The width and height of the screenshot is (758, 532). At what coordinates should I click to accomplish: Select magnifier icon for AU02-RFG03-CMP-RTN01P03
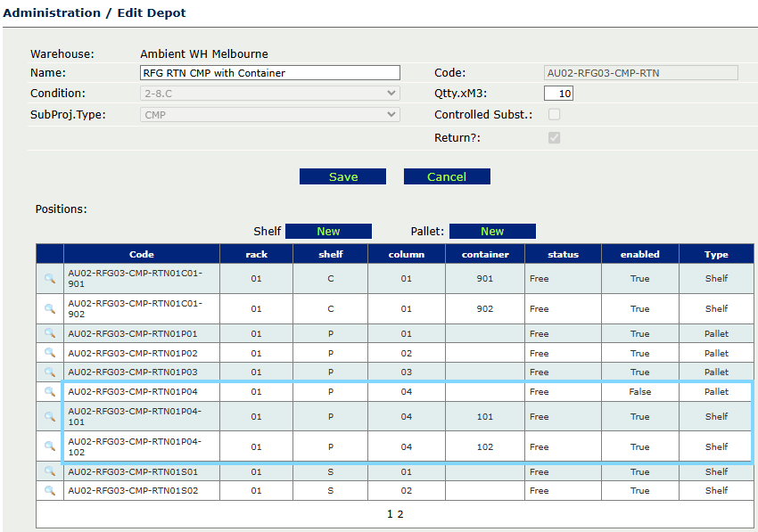pyautogui.click(x=50, y=372)
